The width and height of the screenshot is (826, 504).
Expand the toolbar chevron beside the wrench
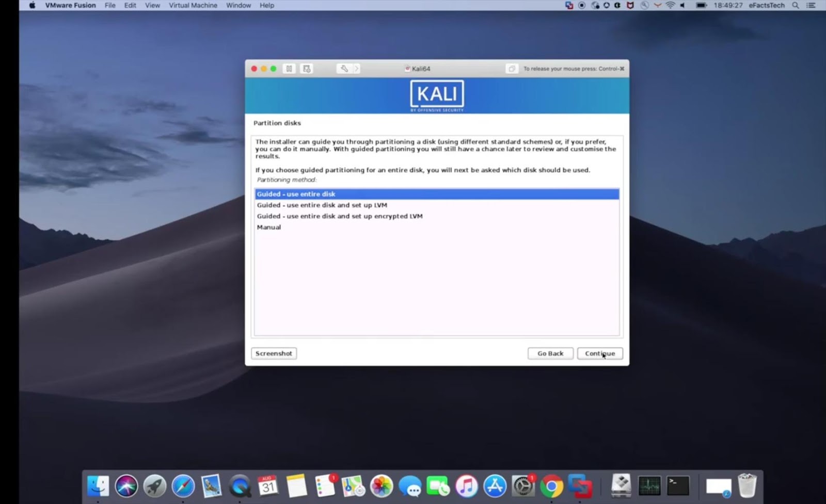(356, 69)
